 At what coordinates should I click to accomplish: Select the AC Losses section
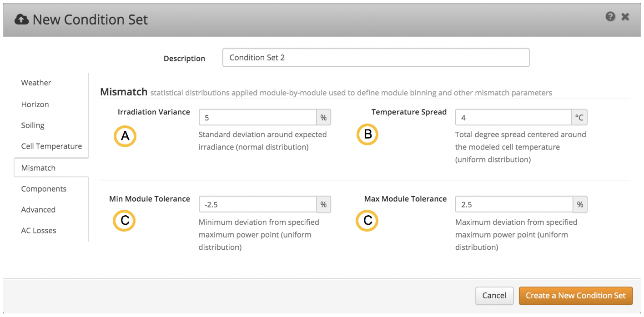tap(38, 230)
